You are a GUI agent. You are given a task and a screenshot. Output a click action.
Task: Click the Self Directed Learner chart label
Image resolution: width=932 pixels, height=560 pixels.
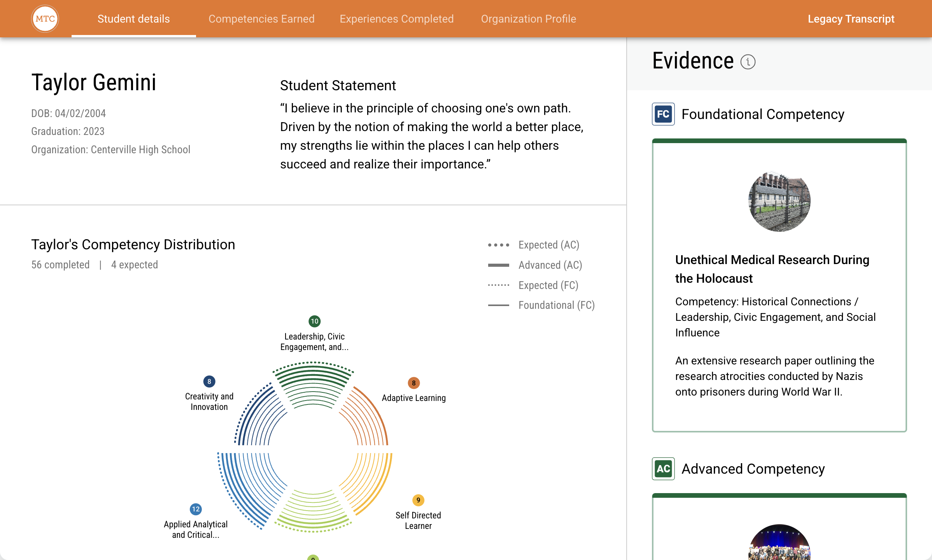pyautogui.click(x=418, y=521)
